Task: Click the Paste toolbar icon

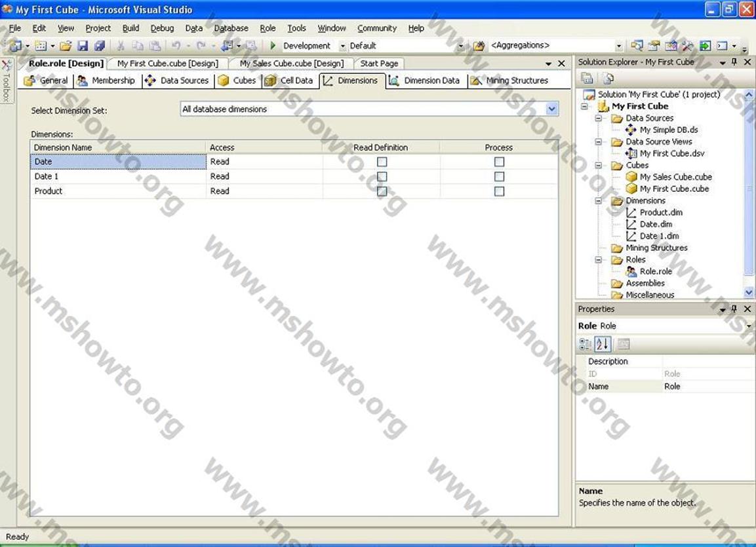Action: [155, 46]
